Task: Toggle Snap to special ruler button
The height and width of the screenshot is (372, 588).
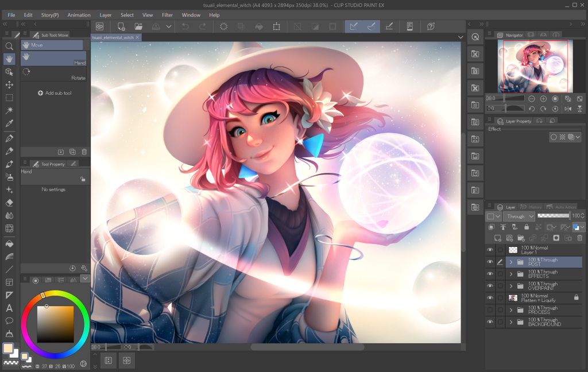Action: pos(372,26)
